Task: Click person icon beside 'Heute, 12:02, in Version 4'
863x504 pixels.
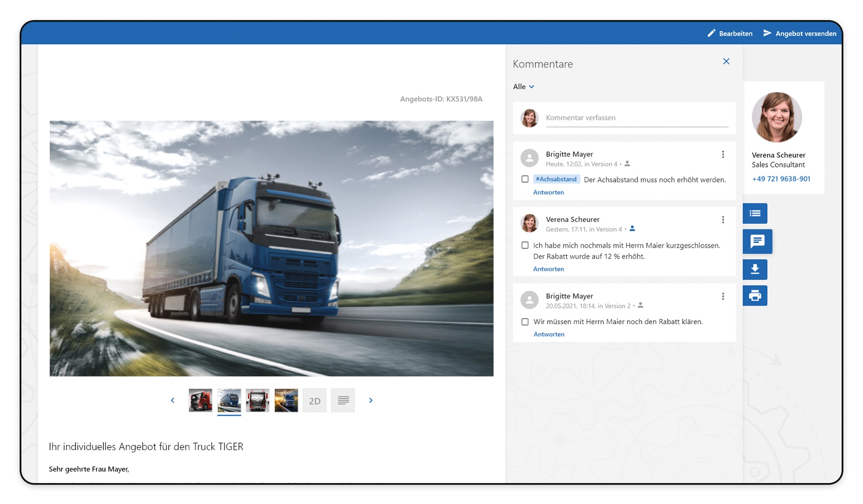Action: [x=627, y=164]
